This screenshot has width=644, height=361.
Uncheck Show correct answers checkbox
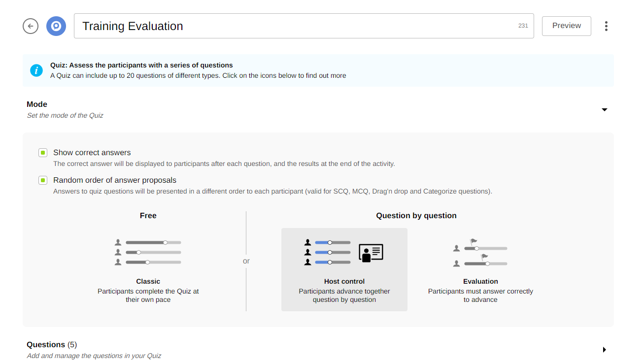click(x=43, y=153)
